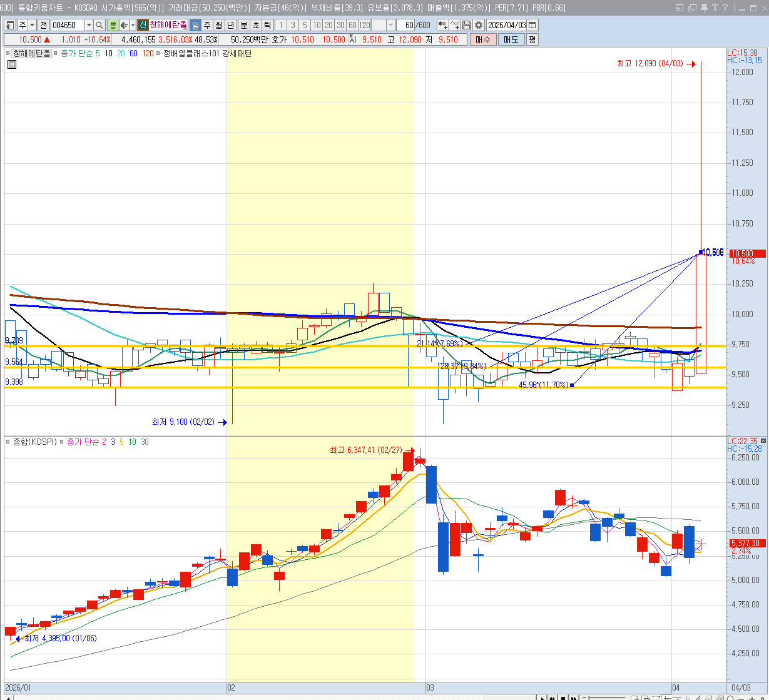
Task: Click the 매수 buy button
Action: (x=483, y=39)
